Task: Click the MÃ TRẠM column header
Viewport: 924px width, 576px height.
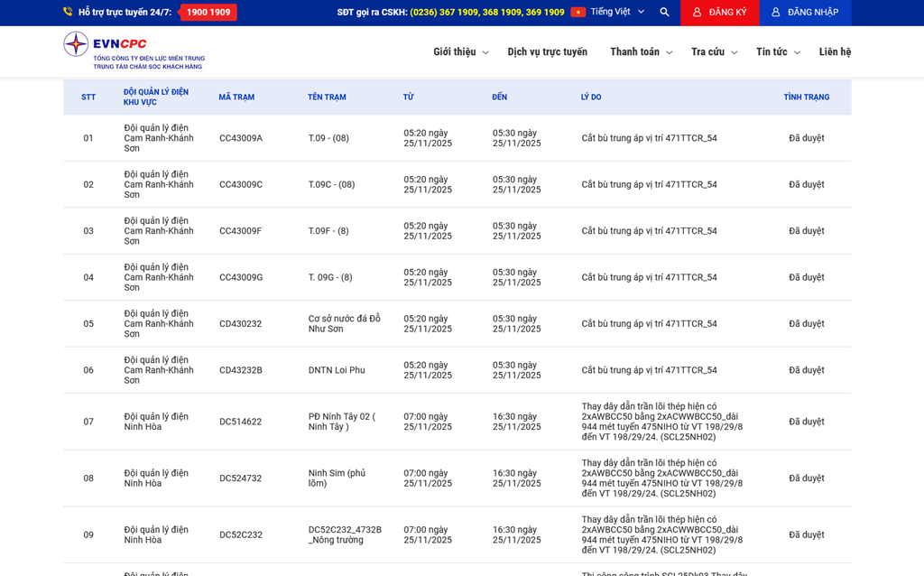Action: [x=236, y=98]
